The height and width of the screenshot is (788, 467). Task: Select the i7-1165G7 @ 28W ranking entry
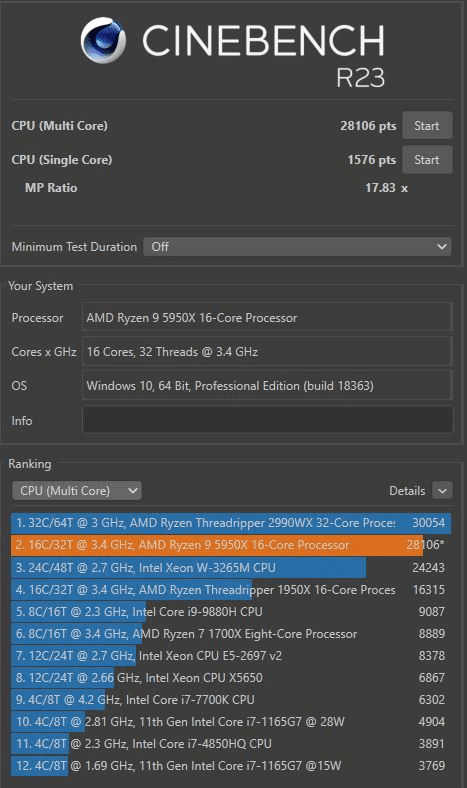point(231,722)
